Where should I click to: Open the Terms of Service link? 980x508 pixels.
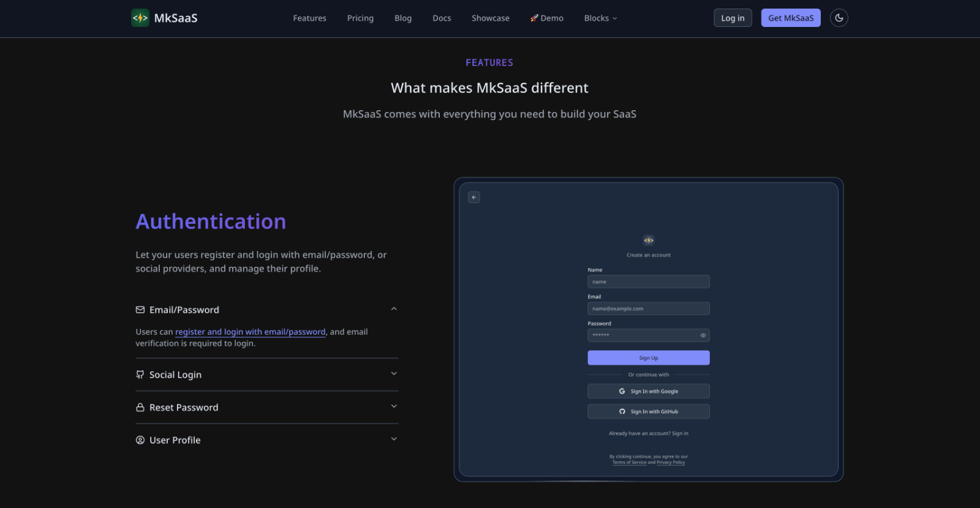[629, 462]
